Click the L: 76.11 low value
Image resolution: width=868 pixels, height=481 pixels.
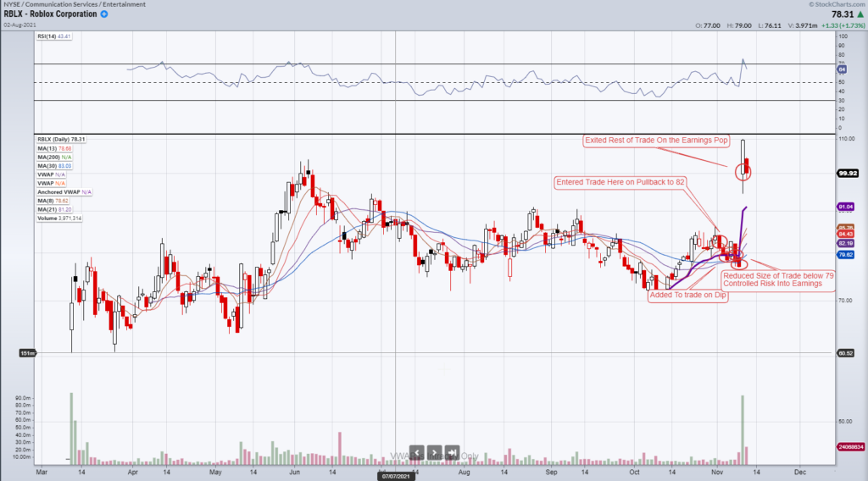(x=770, y=25)
